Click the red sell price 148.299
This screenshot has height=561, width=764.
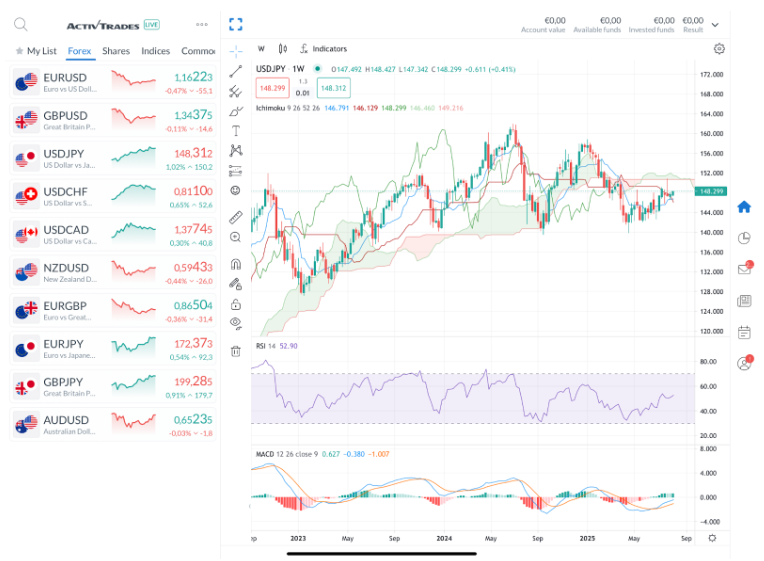pyautogui.click(x=273, y=88)
